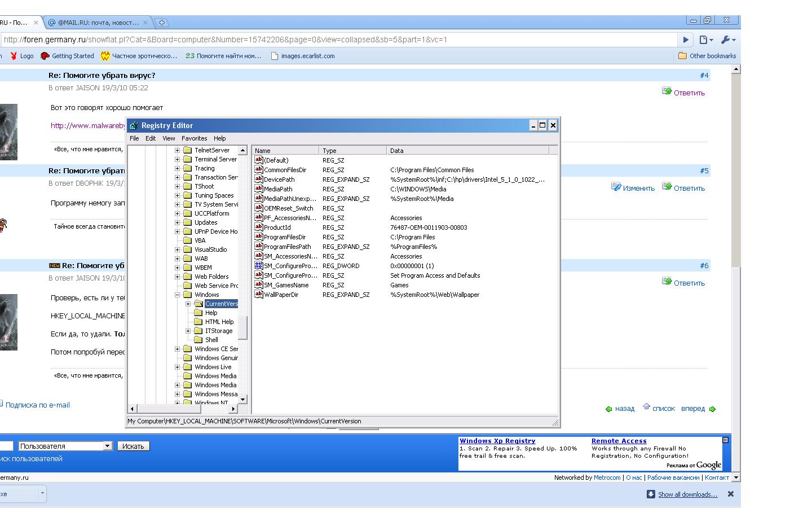Click green назад arrow icon
The image size is (812, 508).
[608, 409]
